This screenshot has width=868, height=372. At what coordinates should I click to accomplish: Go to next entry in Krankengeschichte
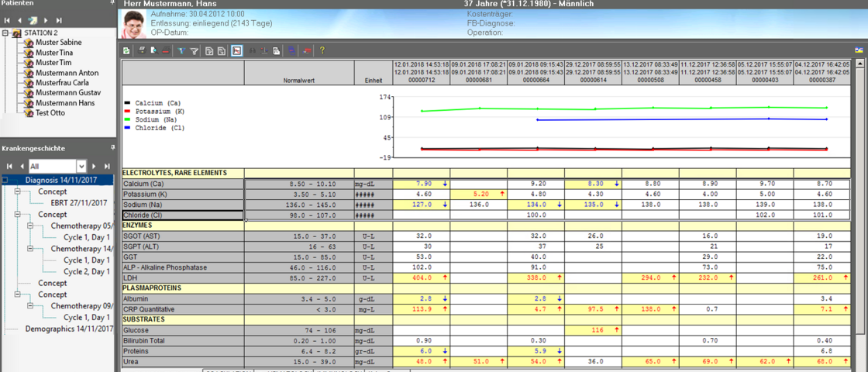(94, 166)
